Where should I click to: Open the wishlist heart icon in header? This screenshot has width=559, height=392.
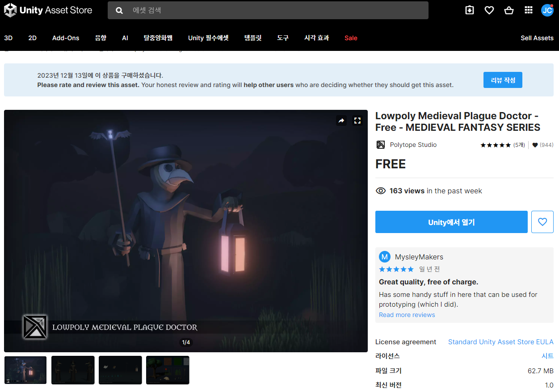click(x=489, y=10)
